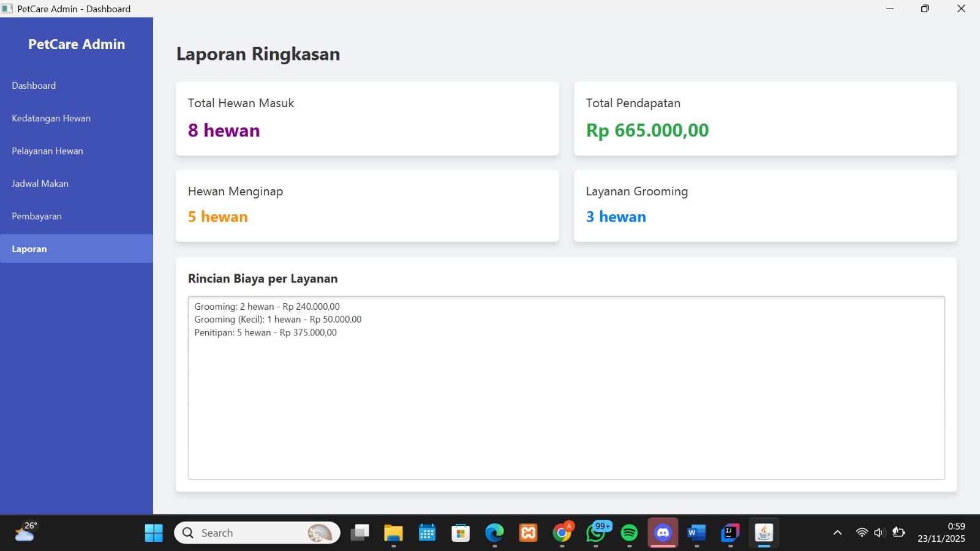
Task: Open Spotify from the taskbar
Action: tap(629, 533)
